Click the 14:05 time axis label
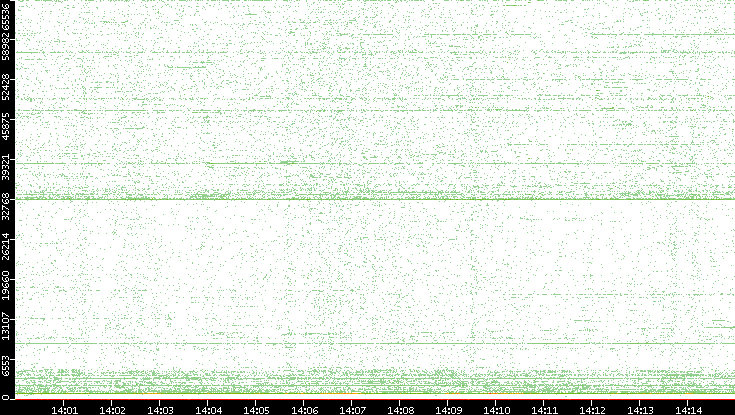The image size is (735, 415). (x=256, y=410)
